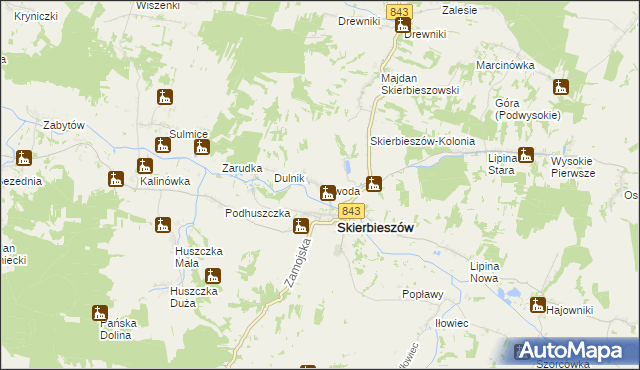Image resolution: width=640 pixels, height=370 pixels.
Task: Select the Zalesie label
Action: pos(460,10)
